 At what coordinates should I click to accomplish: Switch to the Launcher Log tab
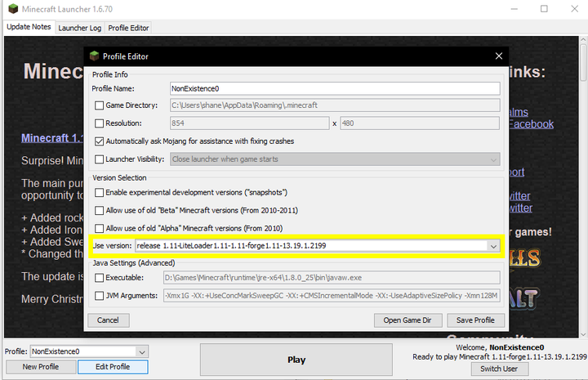point(79,28)
